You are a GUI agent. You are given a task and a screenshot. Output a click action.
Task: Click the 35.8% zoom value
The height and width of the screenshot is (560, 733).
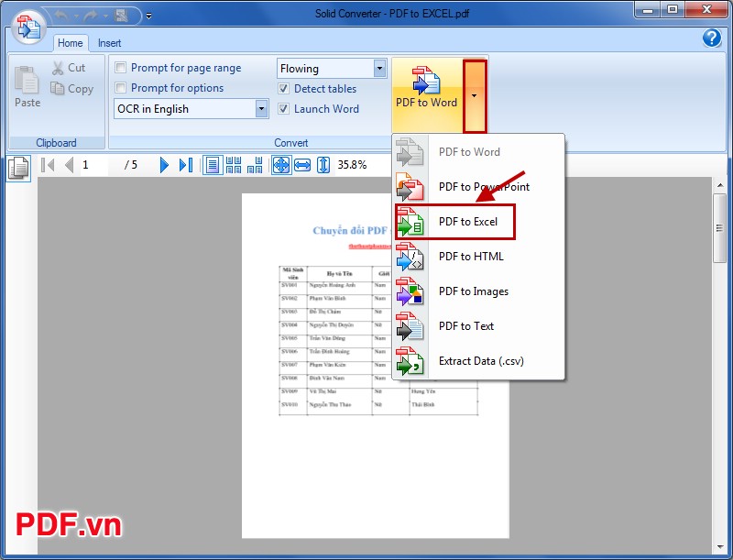point(352,165)
